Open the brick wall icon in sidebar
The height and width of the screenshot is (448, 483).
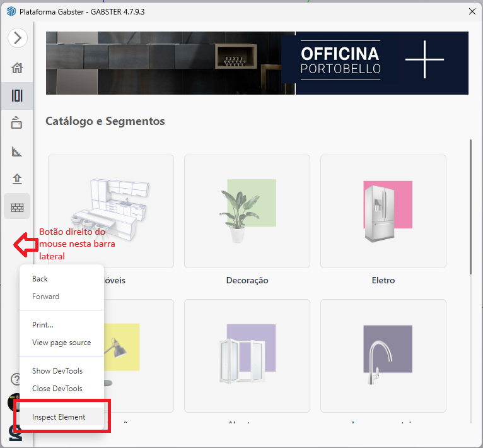17,207
